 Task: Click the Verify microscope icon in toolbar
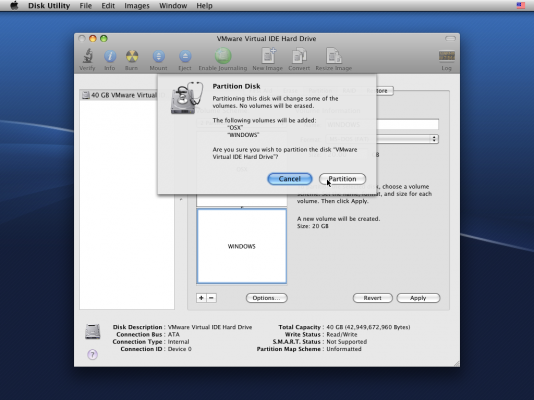click(x=88, y=56)
